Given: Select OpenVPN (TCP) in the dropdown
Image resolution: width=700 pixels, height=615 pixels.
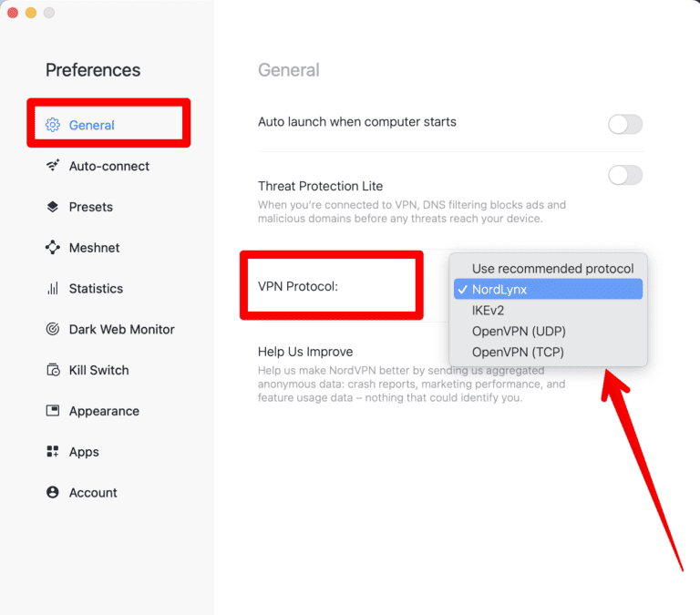Looking at the screenshot, I should [519, 352].
